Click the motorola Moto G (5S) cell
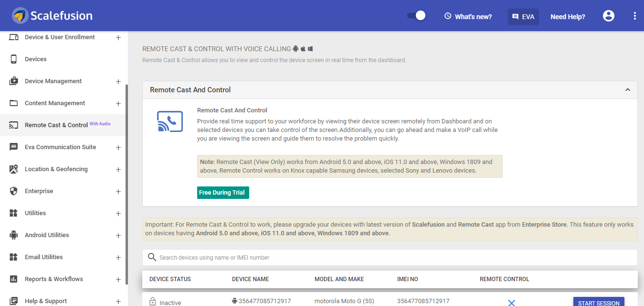Screen dimensions: 644x306 [x=344, y=301]
